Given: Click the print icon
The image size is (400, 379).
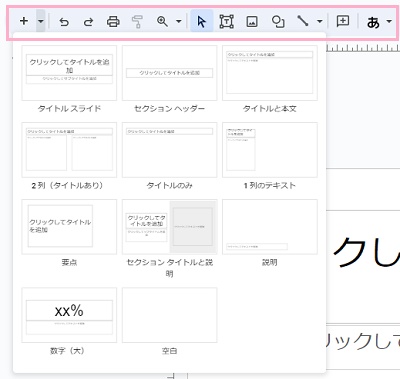Looking at the screenshot, I should tap(113, 22).
